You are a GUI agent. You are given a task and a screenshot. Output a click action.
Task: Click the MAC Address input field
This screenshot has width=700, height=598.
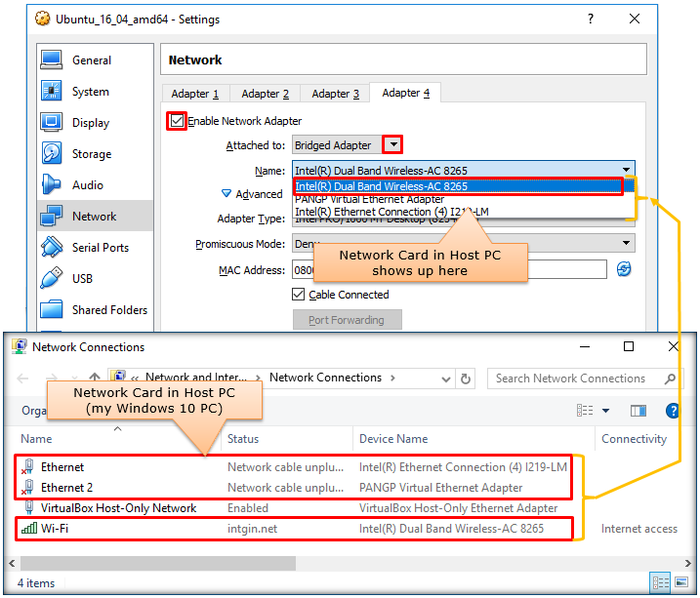pos(449,269)
